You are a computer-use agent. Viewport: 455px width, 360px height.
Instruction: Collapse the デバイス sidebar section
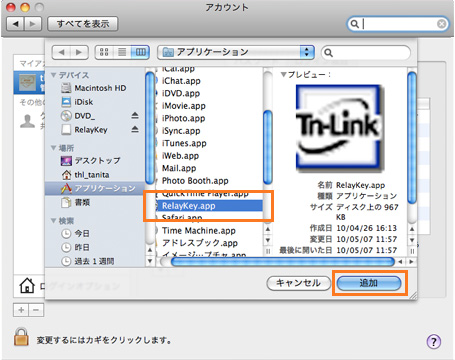[53, 75]
